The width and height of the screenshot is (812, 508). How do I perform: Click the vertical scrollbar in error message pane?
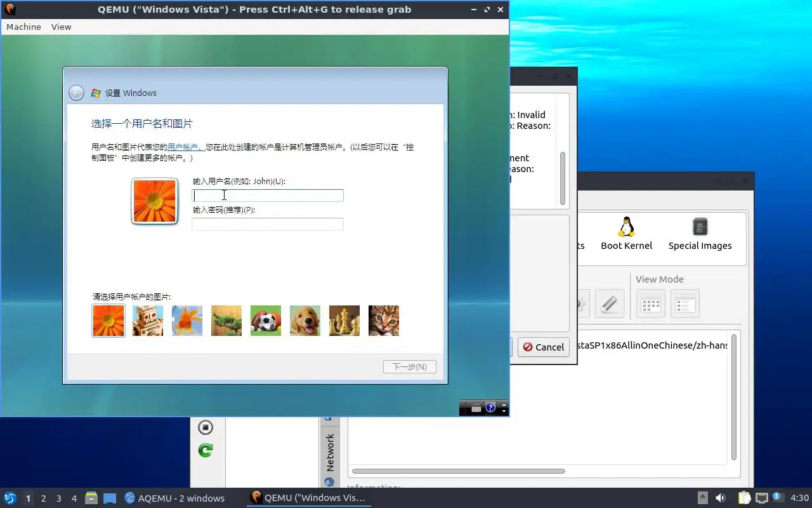click(x=563, y=178)
